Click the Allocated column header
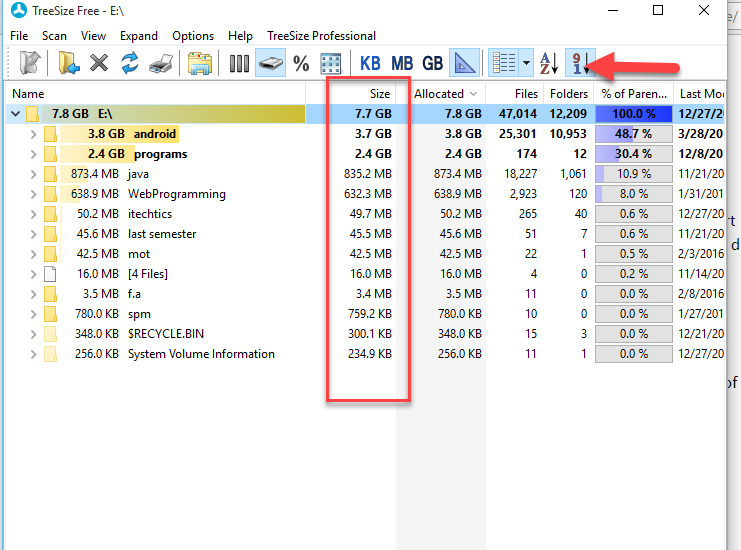 (x=440, y=93)
